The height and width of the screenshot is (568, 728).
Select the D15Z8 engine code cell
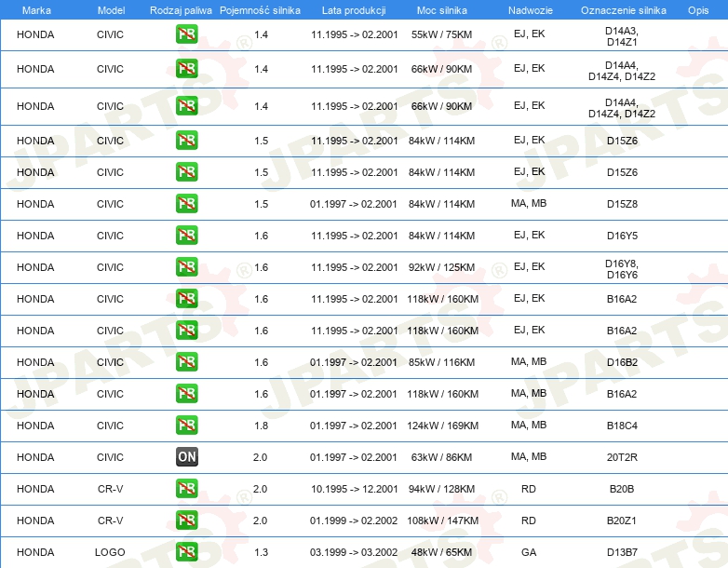pyautogui.click(x=622, y=204)
